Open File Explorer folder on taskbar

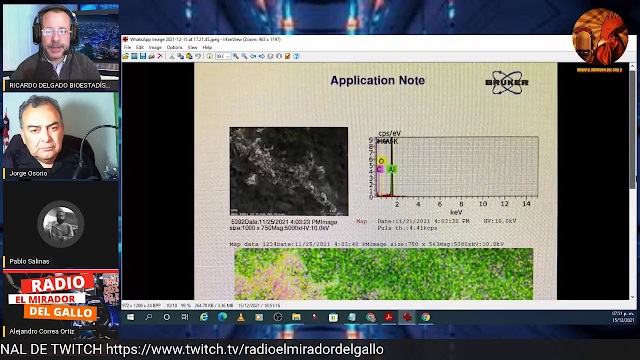[296, 317]
